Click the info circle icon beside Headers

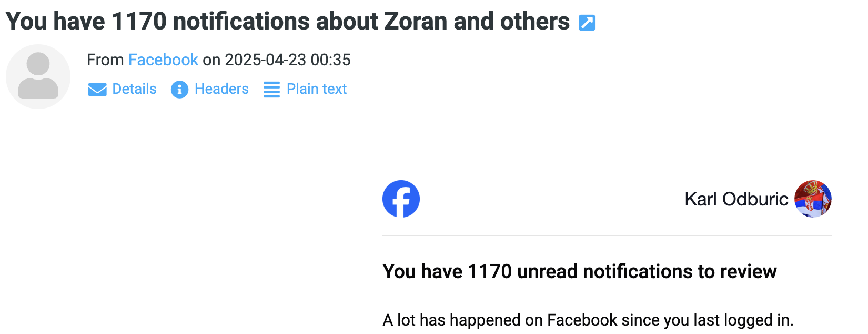pyautogui.click(x=179, y=90)
